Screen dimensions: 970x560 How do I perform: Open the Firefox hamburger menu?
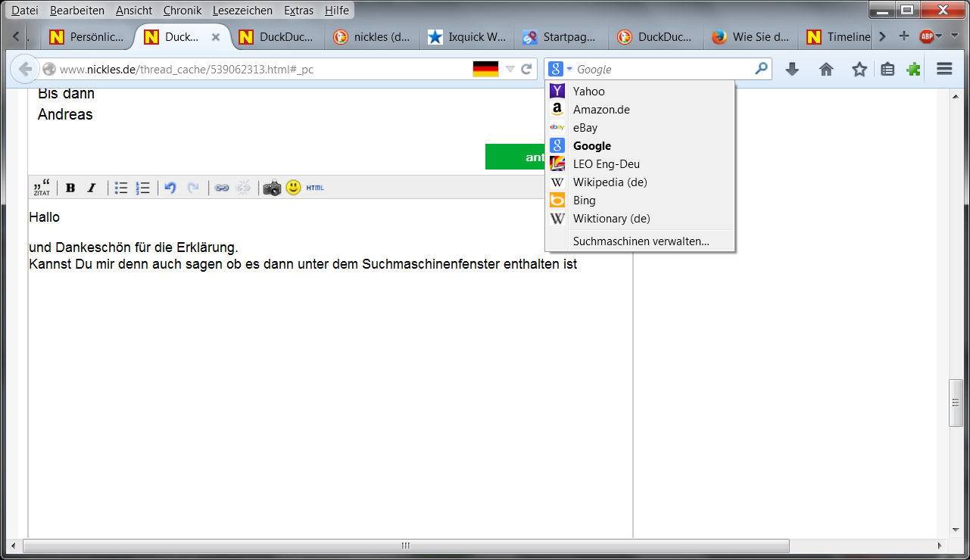[x=944, y=69]
